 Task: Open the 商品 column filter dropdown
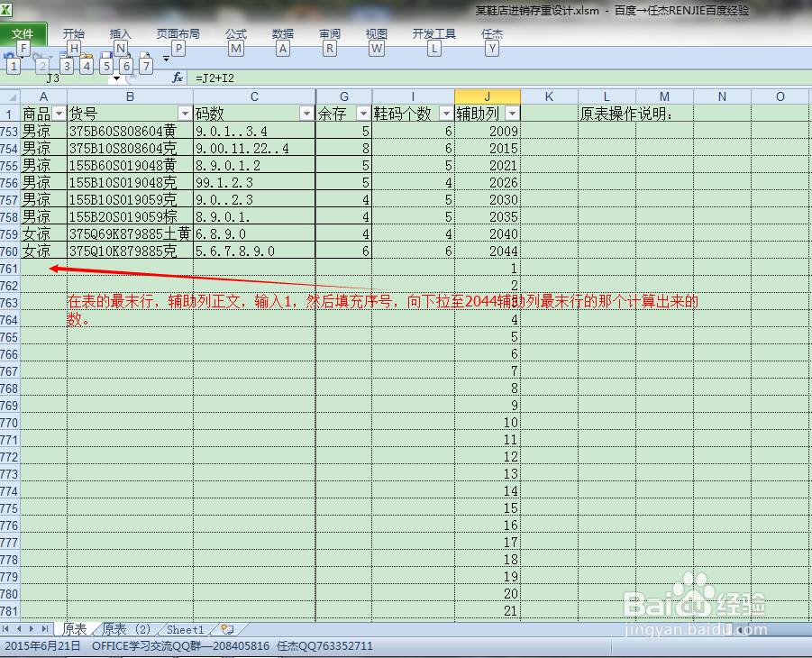[x=59, y=114]
